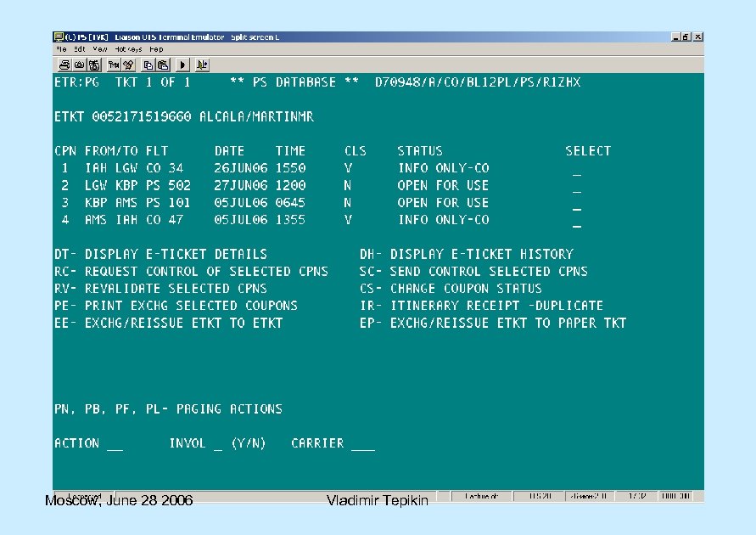The height and width of the screenshot is (535, 756).
Task: Click RV- REVALIDATE SELECTED CPNS line
Action: 160,289
